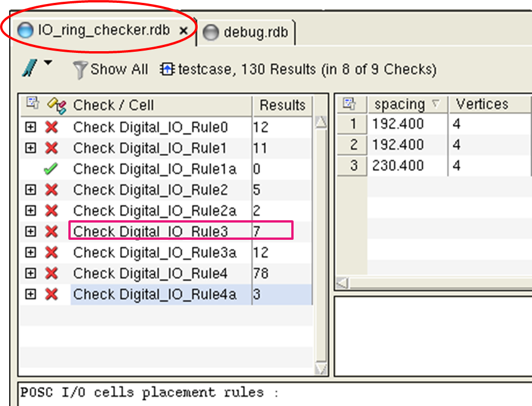Click red X status of Digital_IO_Rule2

point(51,190)
